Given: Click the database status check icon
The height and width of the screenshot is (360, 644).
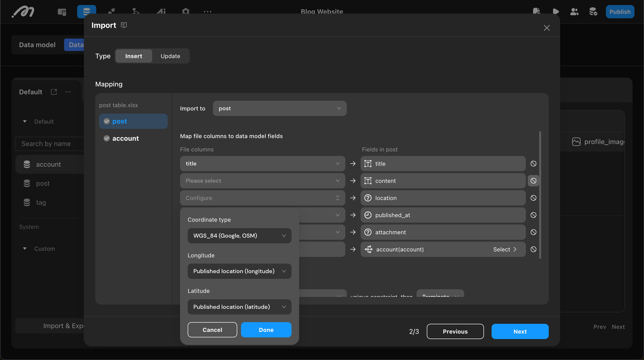Looking at the screenshot, I should click(x=593, y=11).
